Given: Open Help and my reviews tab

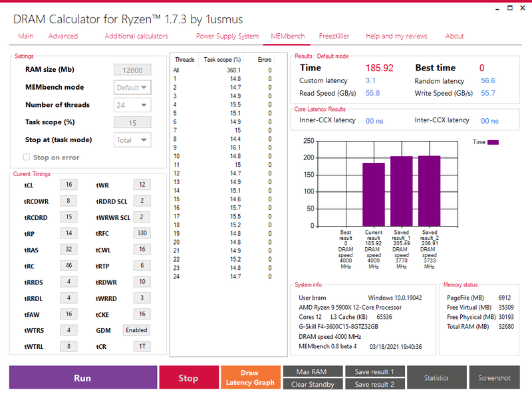Looking at the screenshot, I should coord(396,36).
